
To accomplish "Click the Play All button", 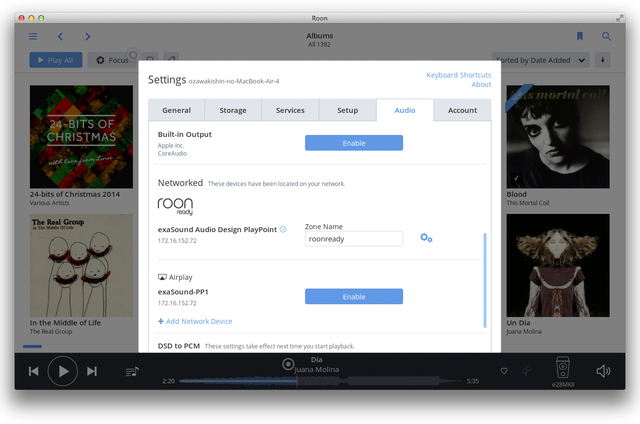I will [56, 60].
